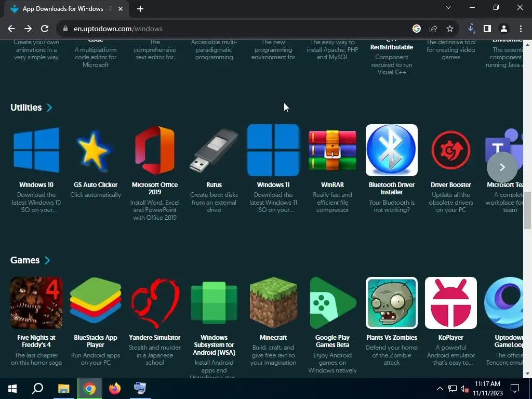
Task: Click the browser forward arrow
Action: click(28, 29)
